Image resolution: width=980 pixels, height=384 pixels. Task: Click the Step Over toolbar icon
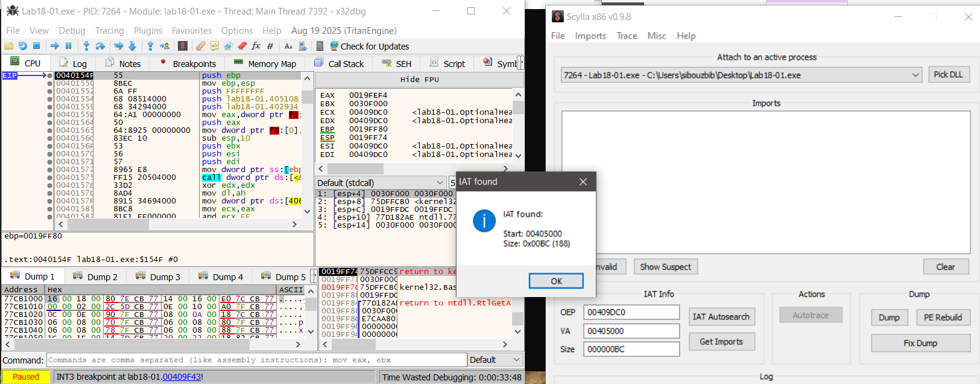[100, 46]
